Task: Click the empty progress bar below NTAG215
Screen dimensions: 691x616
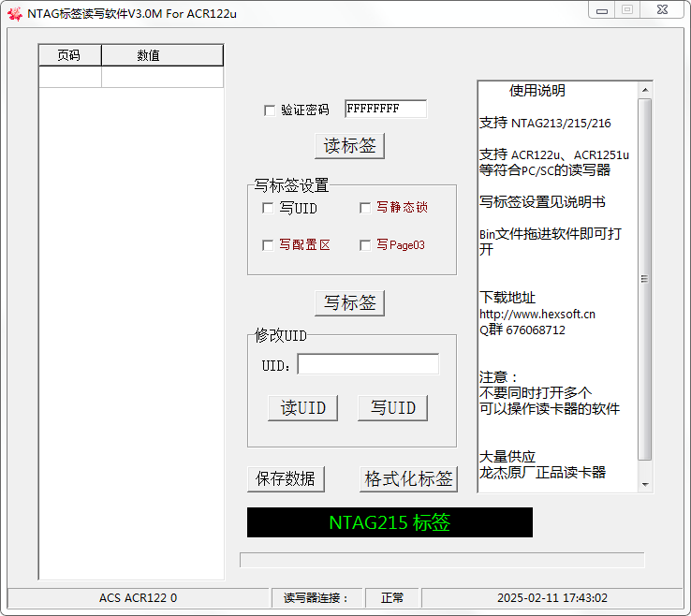Action: pos(442,560)
